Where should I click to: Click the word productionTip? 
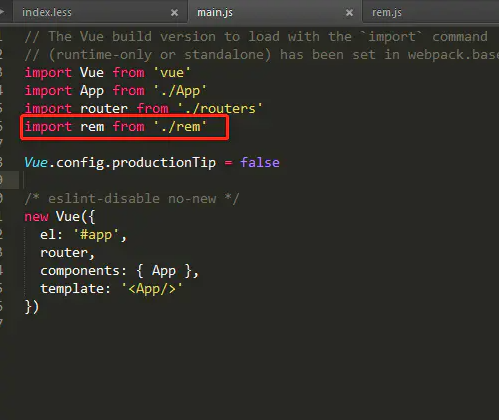coord(164,163)
